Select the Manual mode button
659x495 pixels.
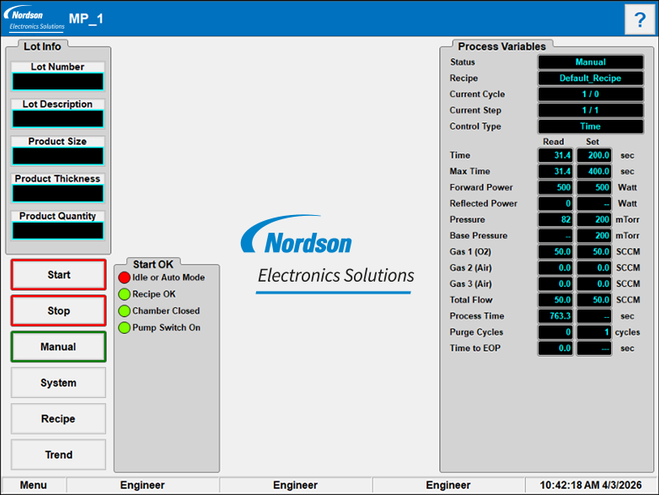tap(58, 347)
